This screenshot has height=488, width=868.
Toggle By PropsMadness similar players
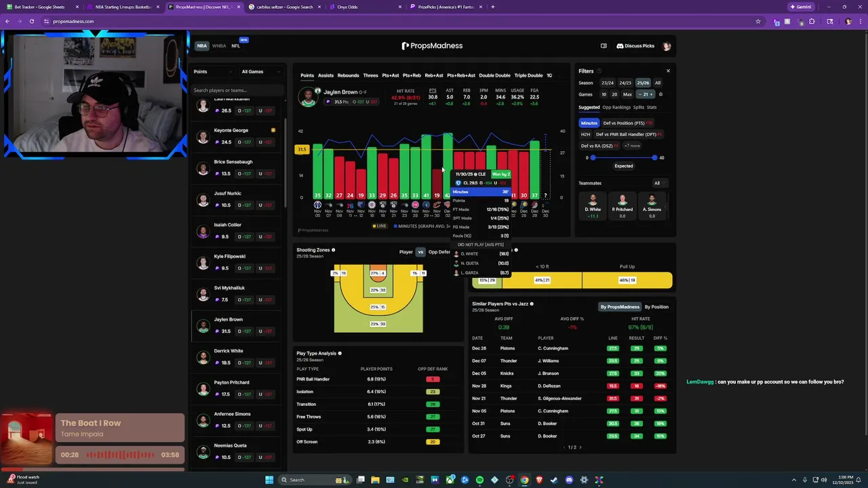[x=620, y=307]
